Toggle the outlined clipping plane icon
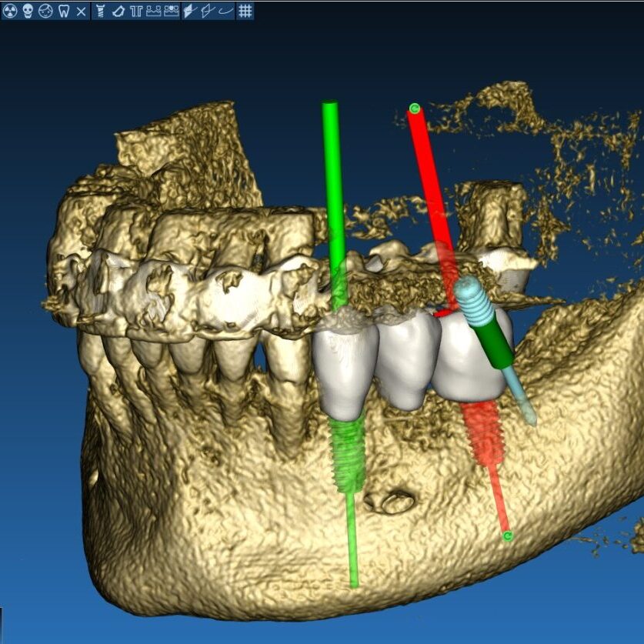Screen dimensions: 644x644 pos(208,11)
